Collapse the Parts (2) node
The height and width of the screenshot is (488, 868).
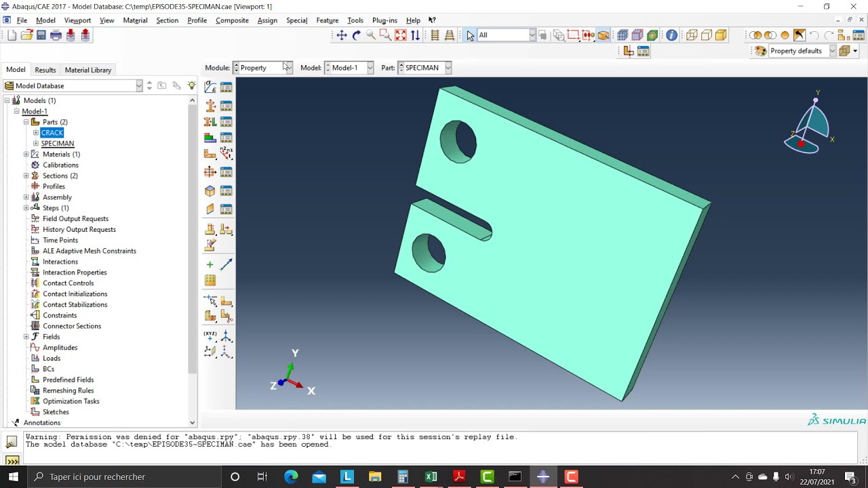tap(26, 122)
